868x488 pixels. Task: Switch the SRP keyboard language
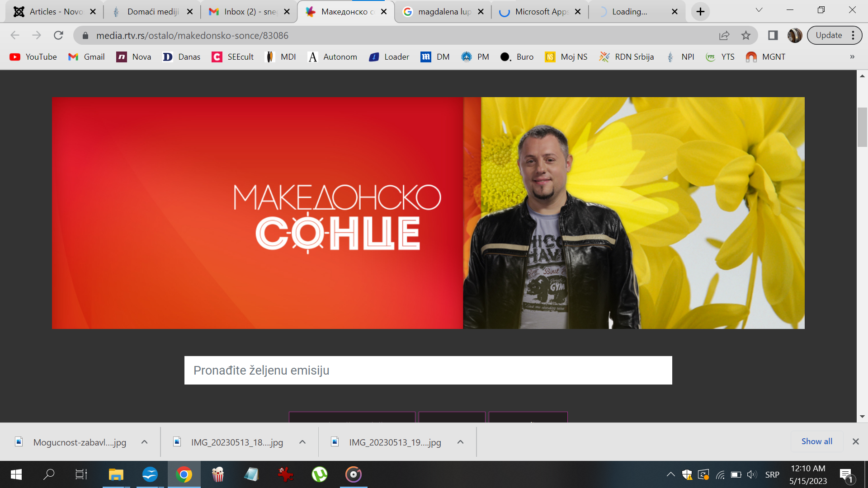[x=772, y=475]
